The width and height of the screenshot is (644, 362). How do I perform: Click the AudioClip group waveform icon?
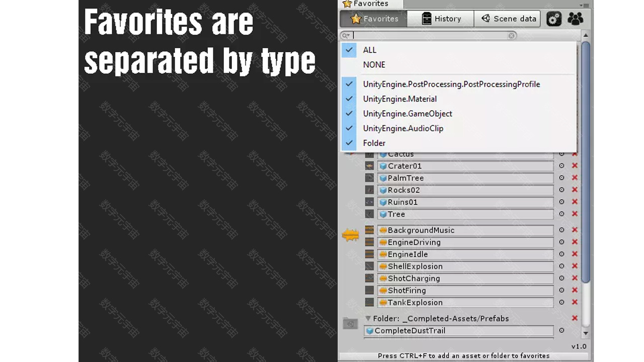tap(351, 235)
